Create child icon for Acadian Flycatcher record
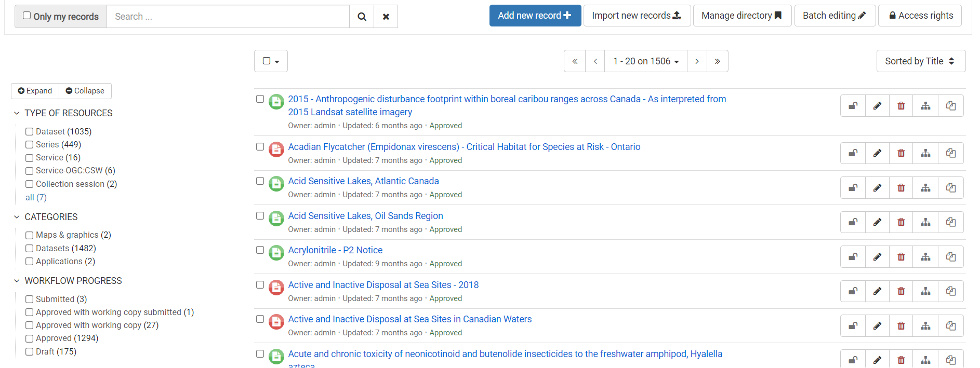This screenshot has height=368, width=980. pyautogui.click(x=925, y=153)
